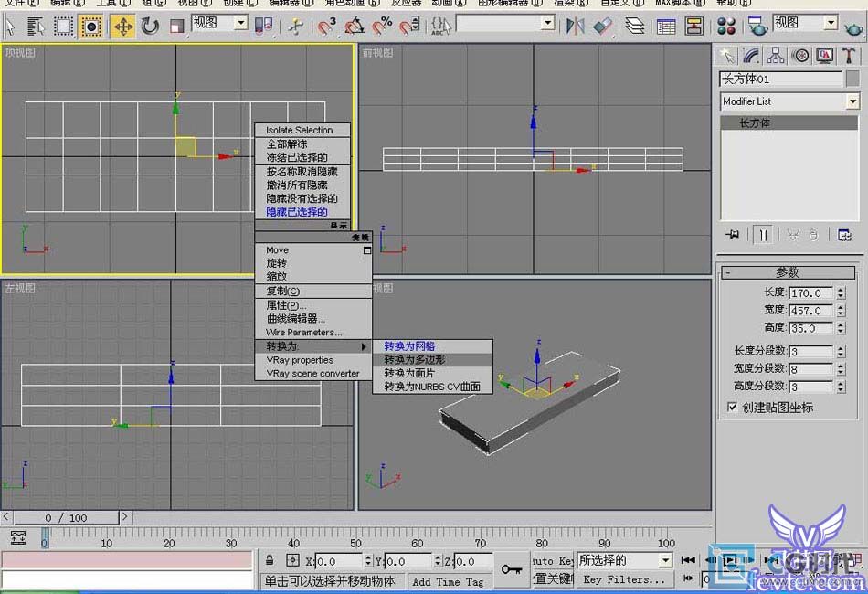Activate the Select and Move tool

(x=123, y=26)
